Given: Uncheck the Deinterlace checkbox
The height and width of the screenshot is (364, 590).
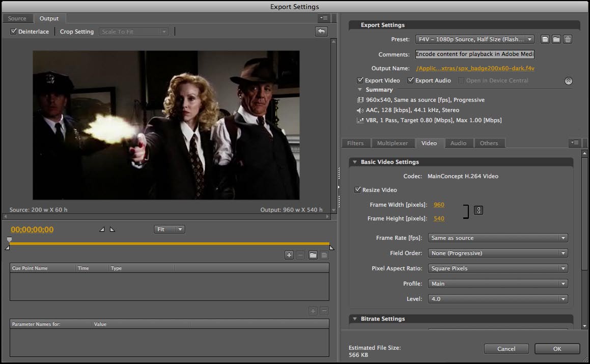Looking at the screenshot, I should click(x=14, y=32).
